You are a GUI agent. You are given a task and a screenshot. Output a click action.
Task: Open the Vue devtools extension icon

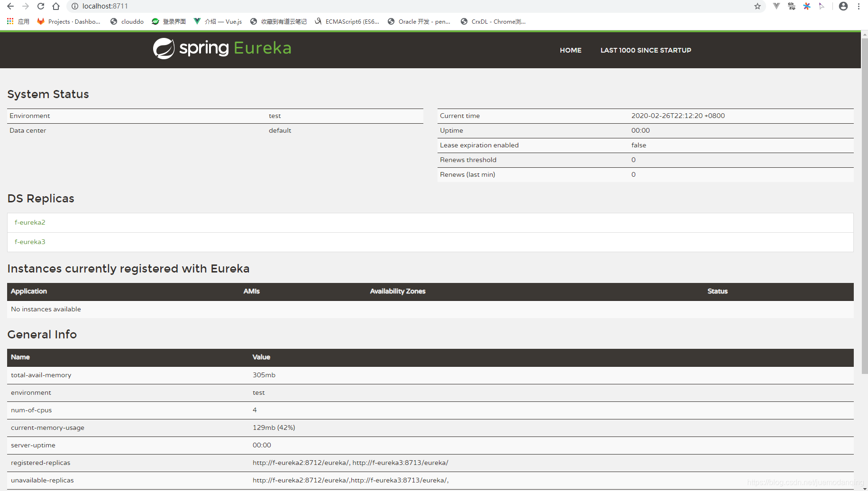[x=776, y=6]
